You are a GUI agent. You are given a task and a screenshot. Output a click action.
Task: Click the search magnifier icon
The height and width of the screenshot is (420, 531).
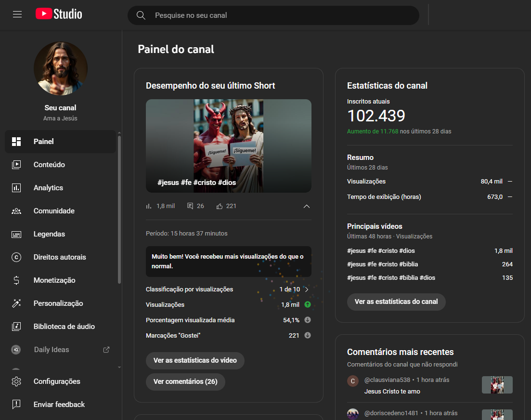pos(141,15)
